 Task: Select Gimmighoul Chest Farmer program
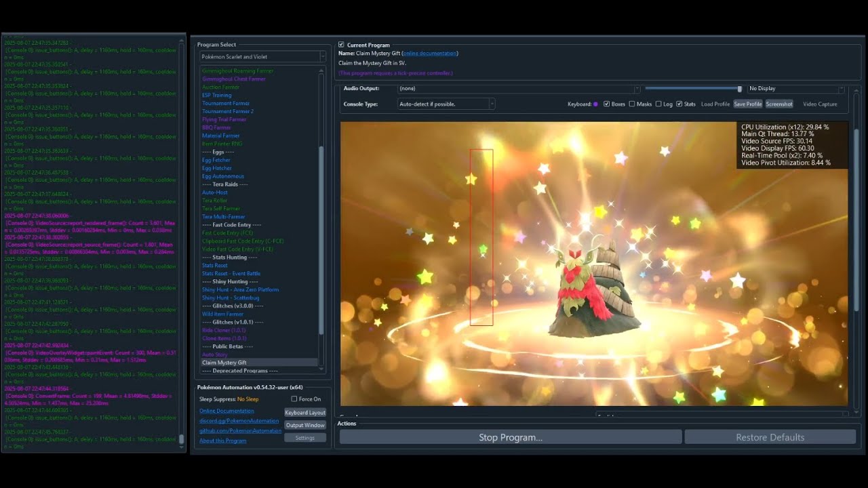(233, 79)
